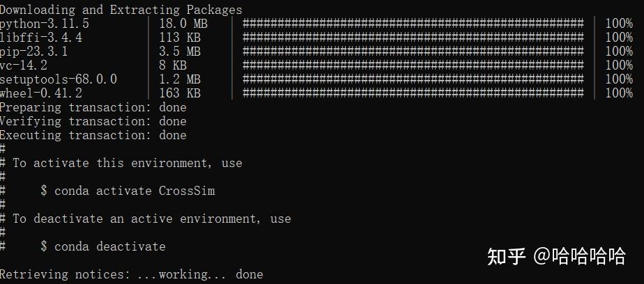The image size is (644, 284).
Task: Click the wheel-0.41.2 download progress bar
Action: point(413,93)
